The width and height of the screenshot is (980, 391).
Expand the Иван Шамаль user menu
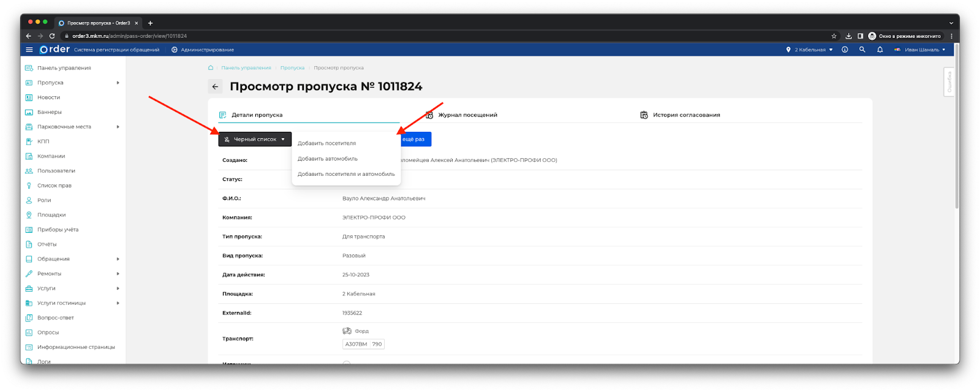[x=921, y=50]
